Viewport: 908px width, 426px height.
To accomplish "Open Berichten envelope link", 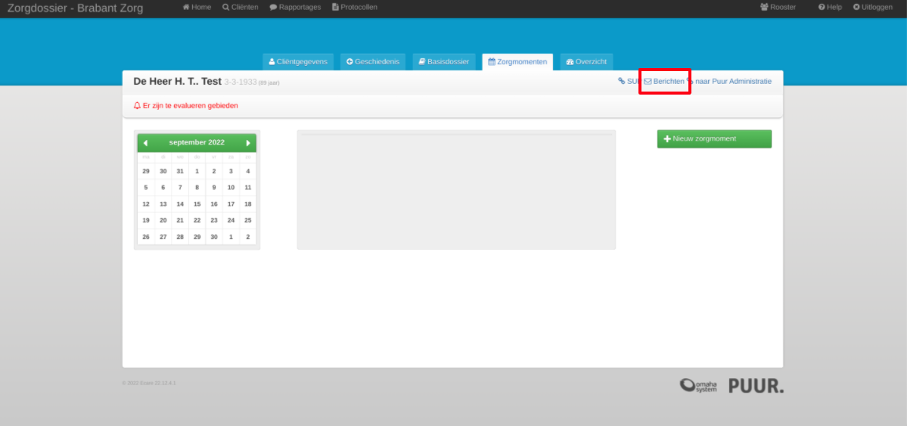I will 664,82.
